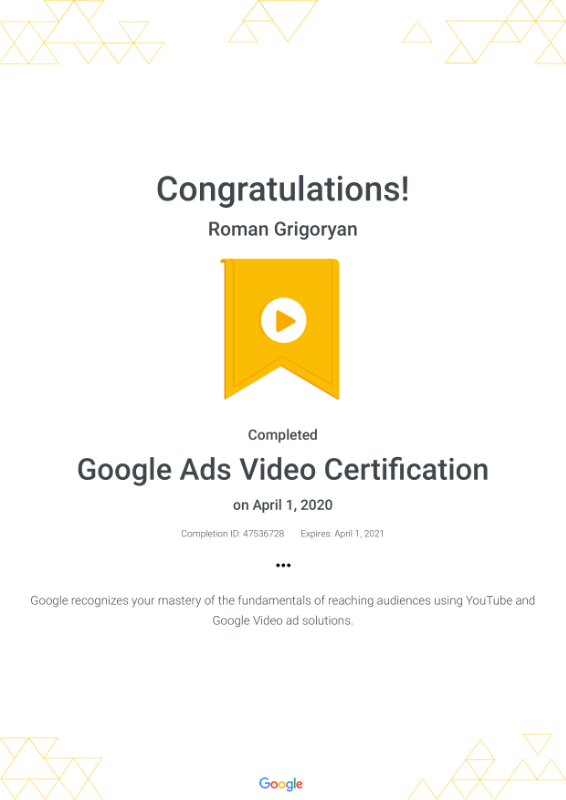This screenshot has width=566, height=800.
Task: Click the lone small triangle outline at top
Action: [417, 32]
